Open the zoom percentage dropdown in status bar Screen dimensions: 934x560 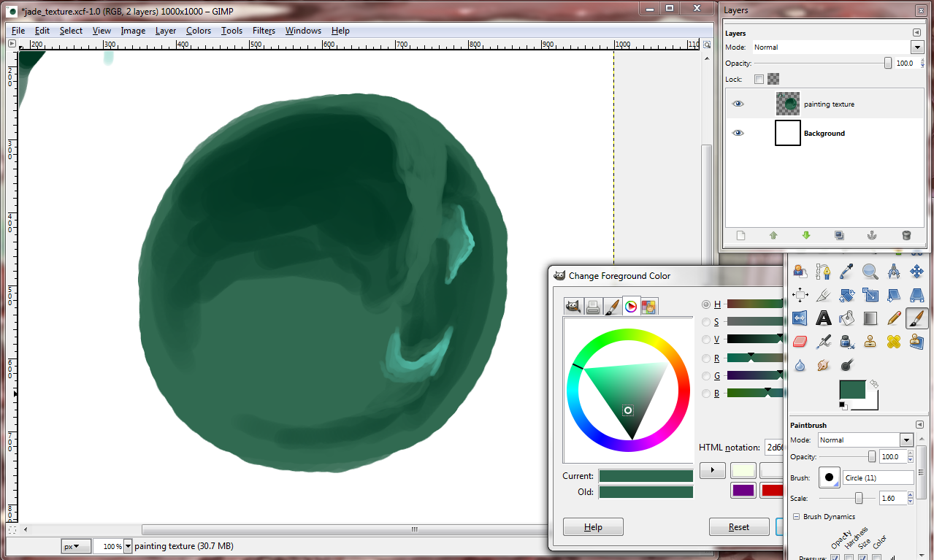[x=128, y=546]
